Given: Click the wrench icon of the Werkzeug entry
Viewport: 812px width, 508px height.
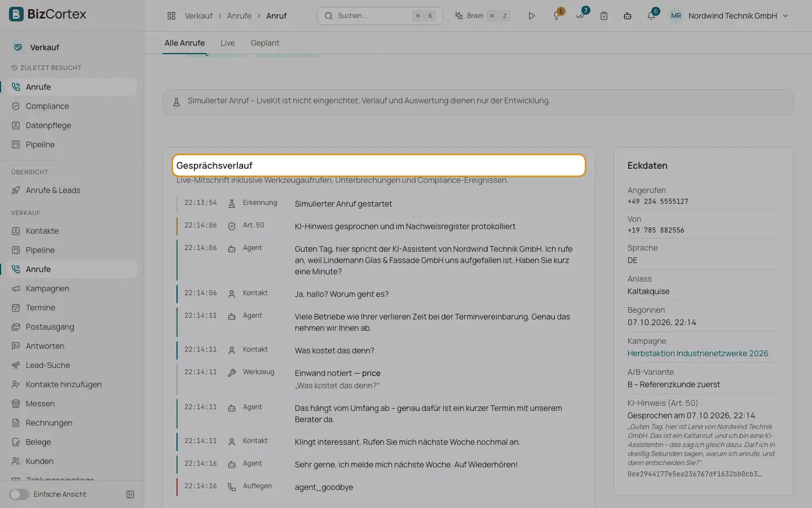Looking at the screenshot, I should 232,373.
